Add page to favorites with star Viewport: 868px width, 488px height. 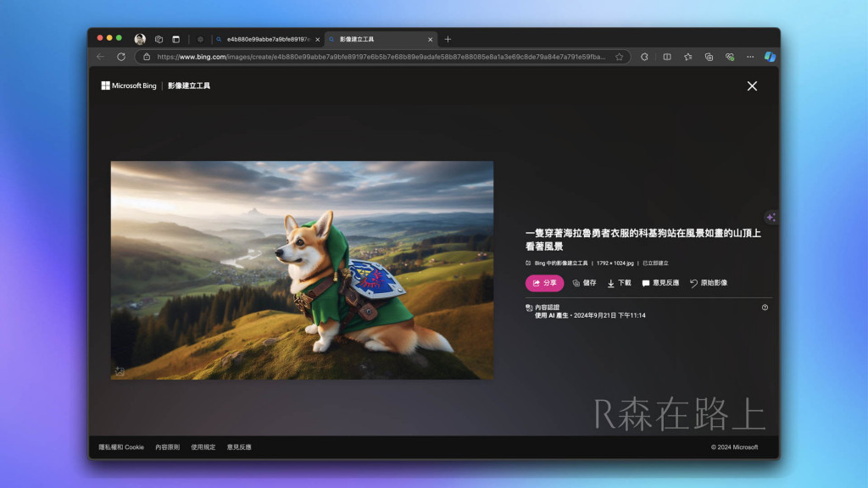(x=620, y=57)
